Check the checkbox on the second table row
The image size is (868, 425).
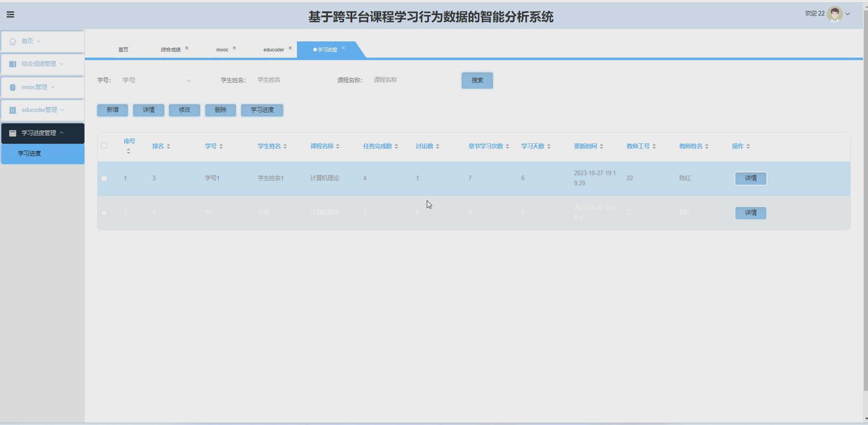(104, 213)
